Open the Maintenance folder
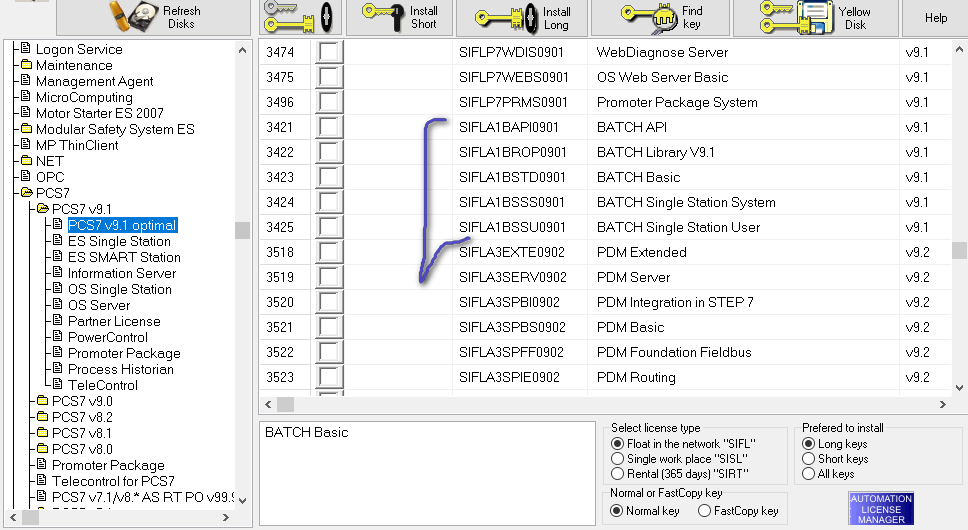Viewport: 968px width, 530px height. pos(74,65)
